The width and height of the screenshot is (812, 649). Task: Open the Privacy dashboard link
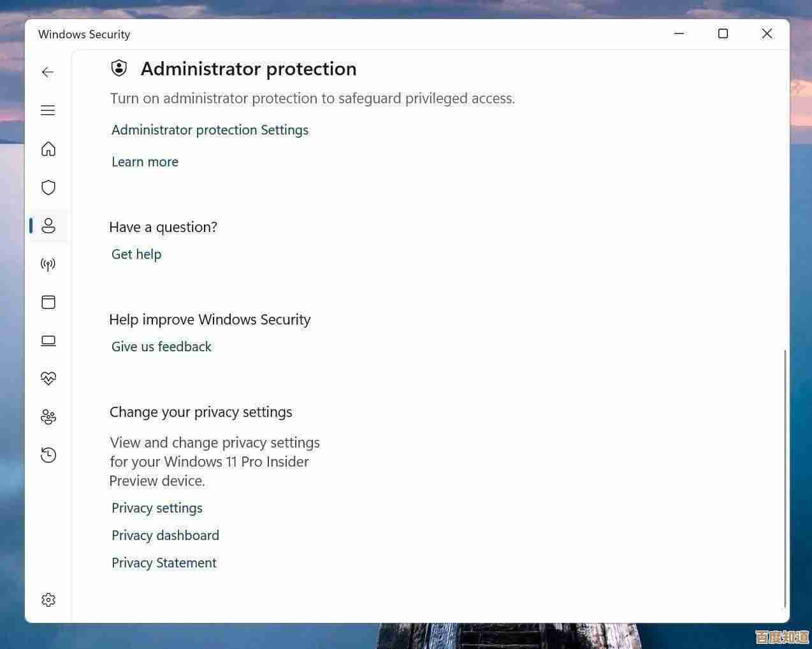165,536
